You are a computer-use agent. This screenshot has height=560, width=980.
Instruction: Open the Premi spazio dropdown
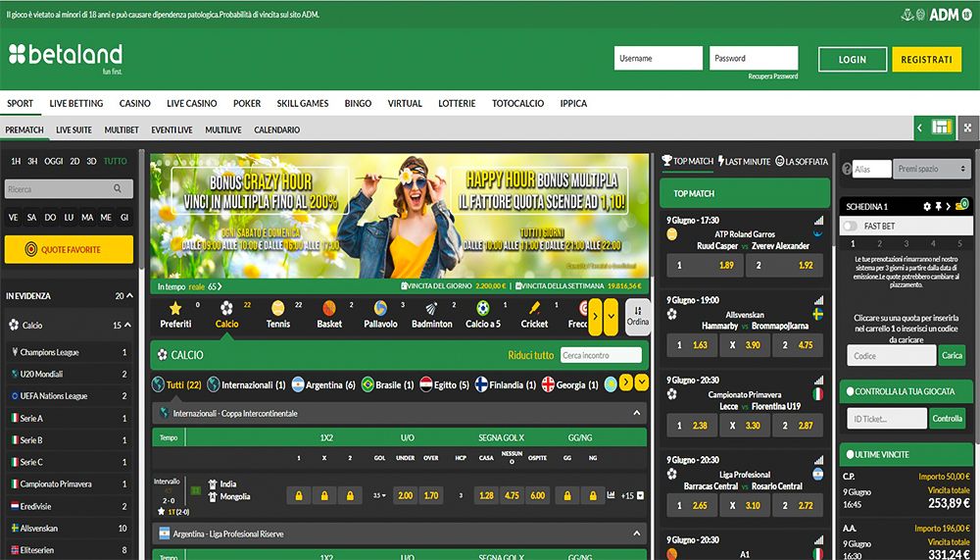point(931,169)
